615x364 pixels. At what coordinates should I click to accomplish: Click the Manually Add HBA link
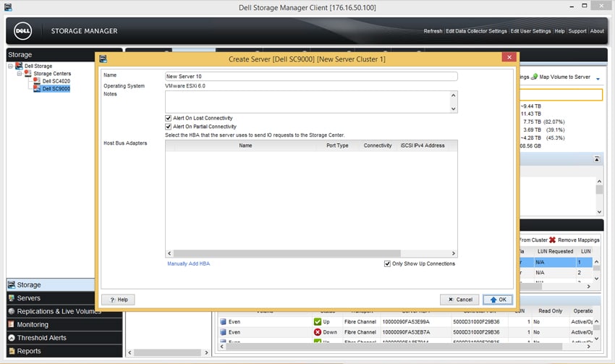coord(188,263)
